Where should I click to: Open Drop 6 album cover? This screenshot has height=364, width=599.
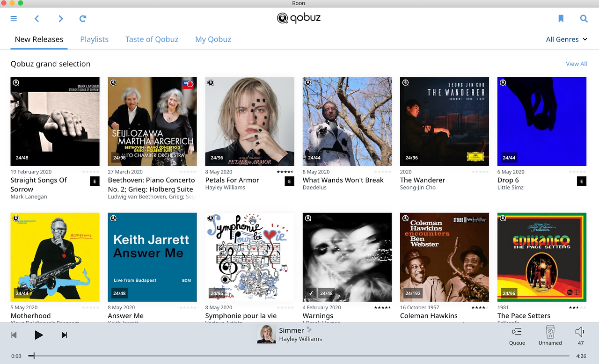(542, 122)
